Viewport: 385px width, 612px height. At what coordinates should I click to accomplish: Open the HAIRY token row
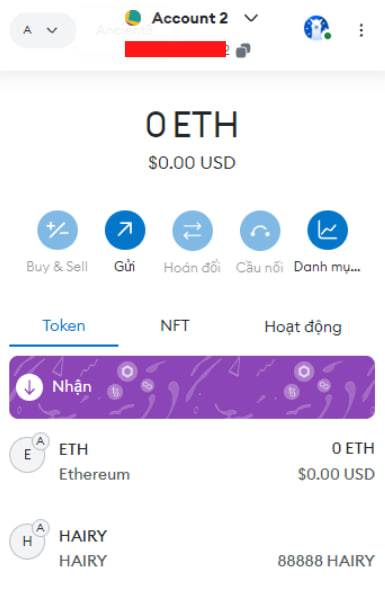pyautogui.click(x=192, y=548)
